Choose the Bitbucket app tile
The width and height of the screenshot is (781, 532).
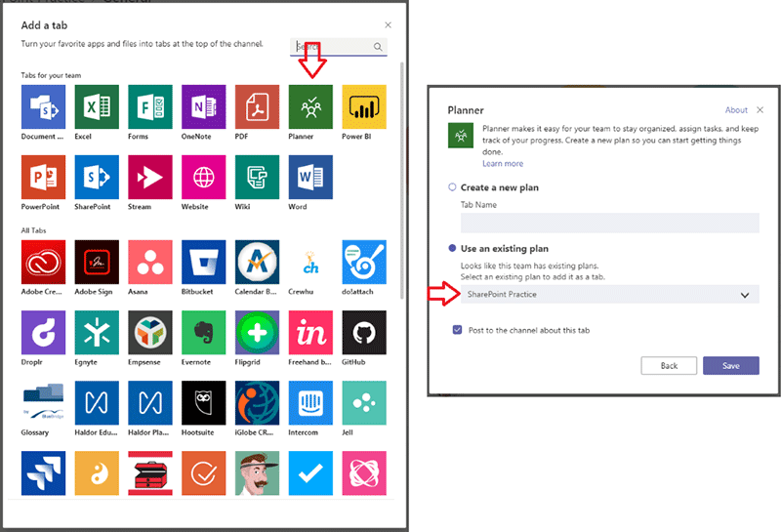click(204, 262)
